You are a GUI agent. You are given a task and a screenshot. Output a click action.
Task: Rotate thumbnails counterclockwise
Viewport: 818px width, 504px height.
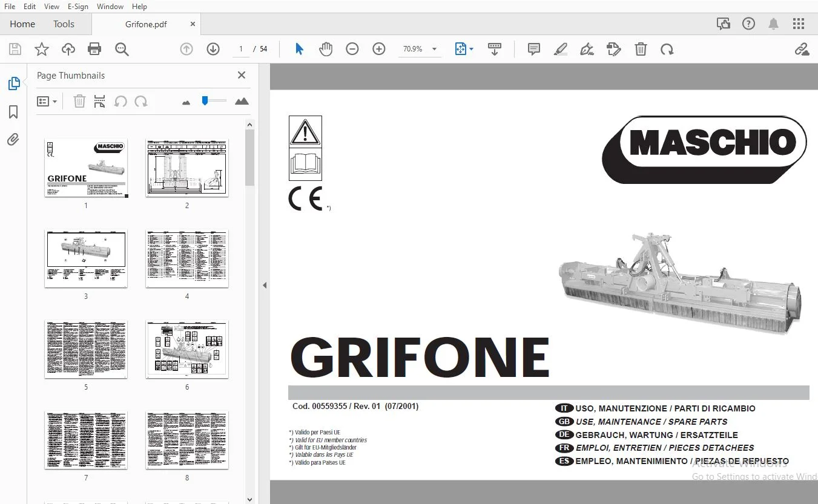pos(120,102)
